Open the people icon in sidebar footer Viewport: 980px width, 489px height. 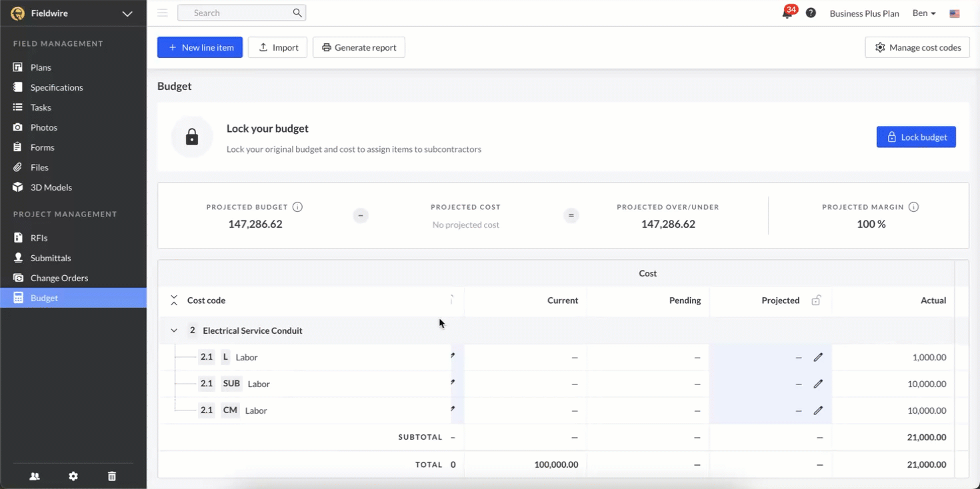pyautogui.click(x=35, y=476)
